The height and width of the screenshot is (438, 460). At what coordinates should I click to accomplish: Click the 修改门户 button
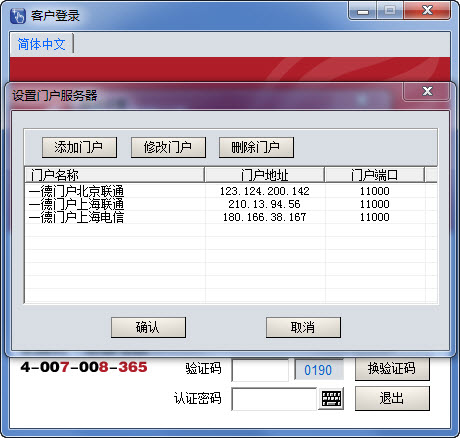168,147
